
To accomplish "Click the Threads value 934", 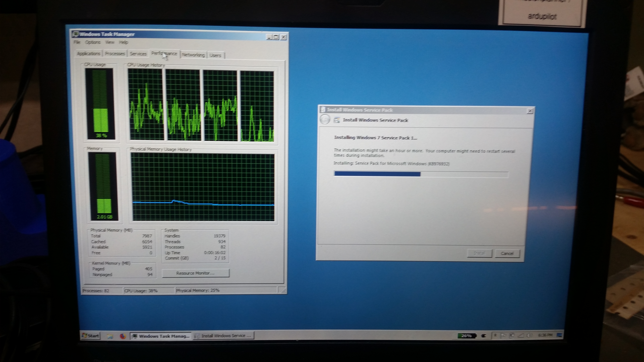I will pos(222,242).
